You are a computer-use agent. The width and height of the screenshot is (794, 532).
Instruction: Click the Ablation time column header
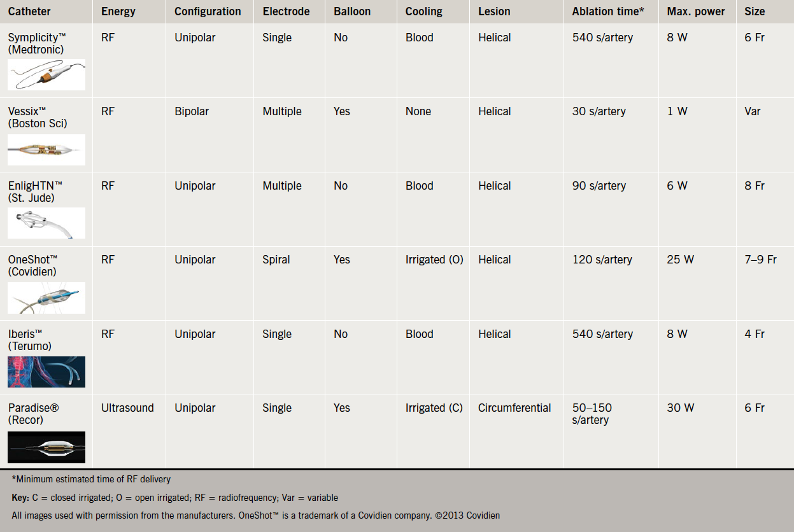(609, 11)
